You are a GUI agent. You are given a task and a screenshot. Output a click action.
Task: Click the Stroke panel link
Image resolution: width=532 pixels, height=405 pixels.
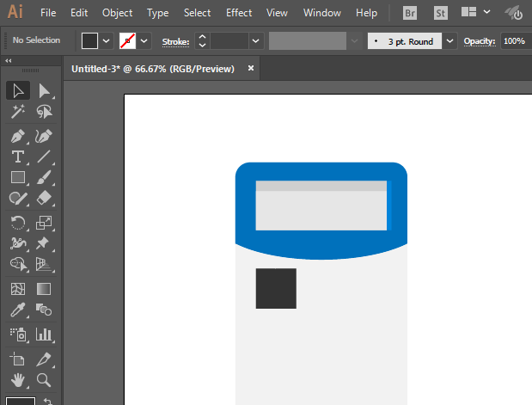click(175, 40)
